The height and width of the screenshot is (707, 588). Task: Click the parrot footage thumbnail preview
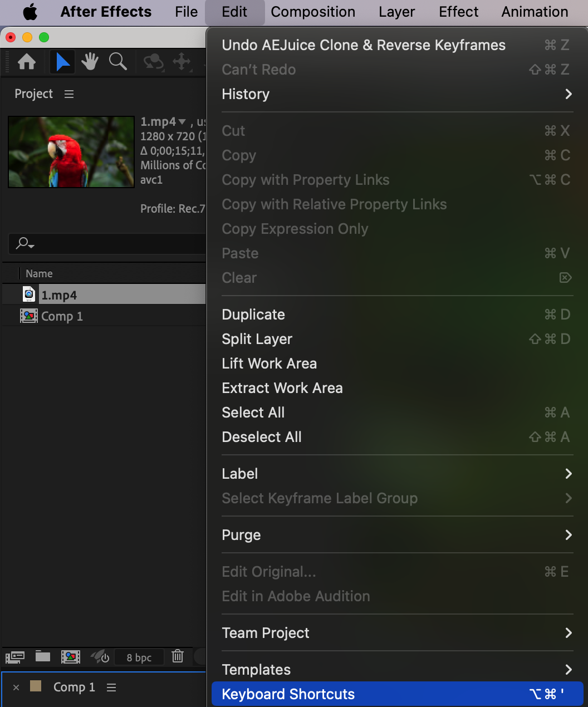pos(71,152)
